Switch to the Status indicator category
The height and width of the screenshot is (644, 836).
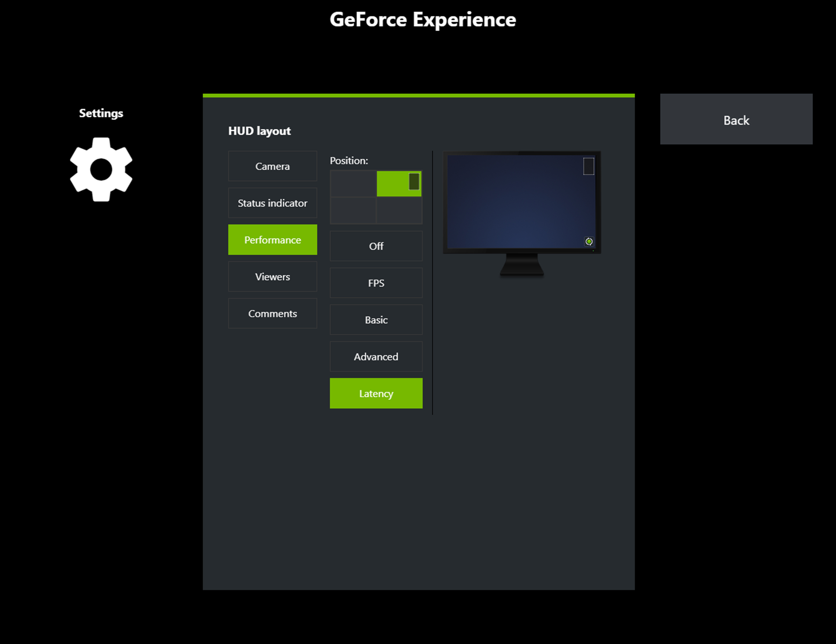click(272, 203)
